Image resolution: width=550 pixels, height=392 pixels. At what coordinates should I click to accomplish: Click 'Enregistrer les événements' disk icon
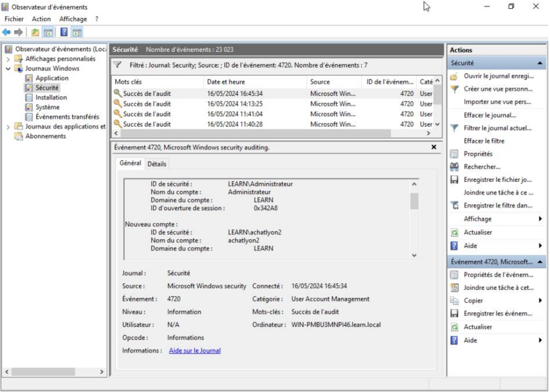click(454, 314)
